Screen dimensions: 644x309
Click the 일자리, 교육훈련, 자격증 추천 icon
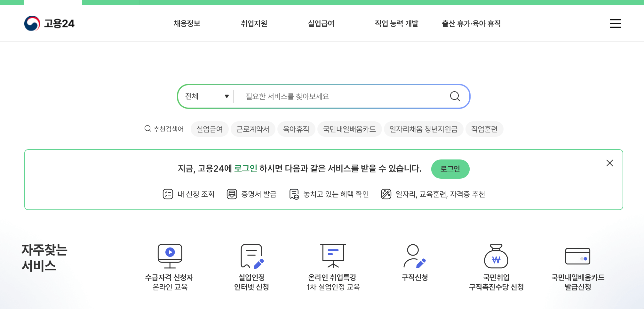click(x=386, y=194)
